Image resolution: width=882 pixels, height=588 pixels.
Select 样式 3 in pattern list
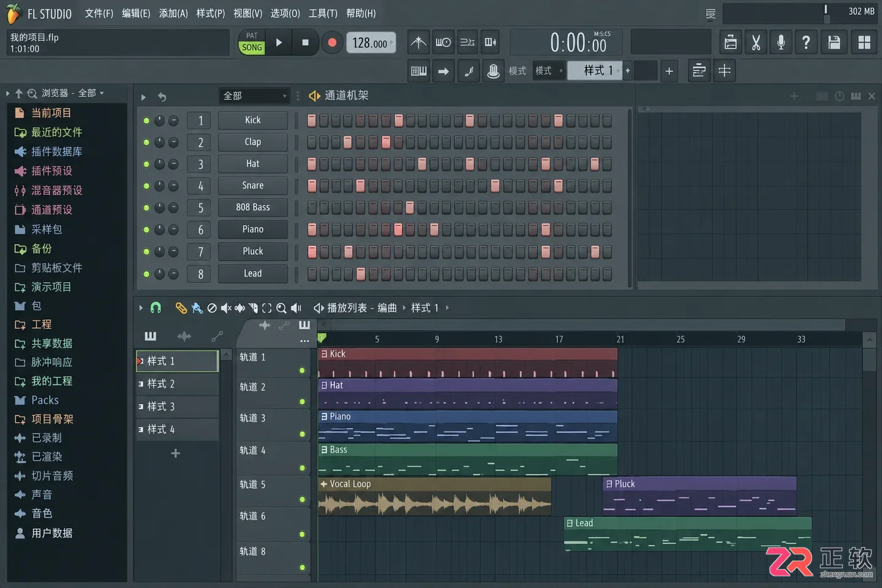tap(178, 407)
